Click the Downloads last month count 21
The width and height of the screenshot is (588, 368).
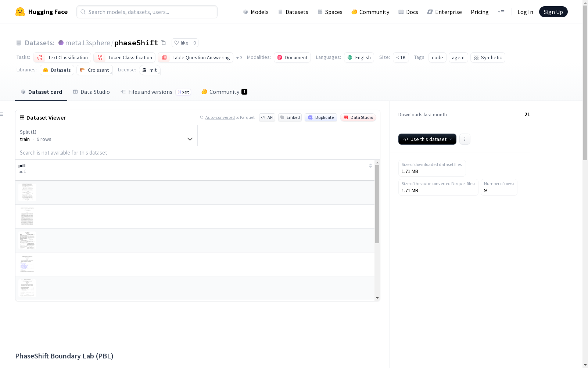point(527,114)
